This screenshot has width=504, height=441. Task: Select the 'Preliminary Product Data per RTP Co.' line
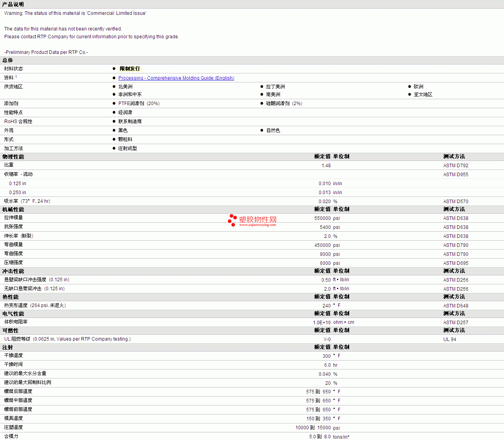(46, 52)
